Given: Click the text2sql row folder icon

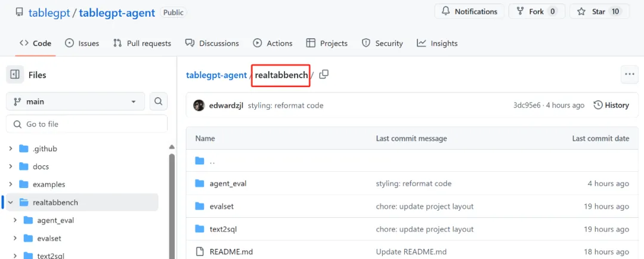Looking at the screenshot, I should 200,229.
